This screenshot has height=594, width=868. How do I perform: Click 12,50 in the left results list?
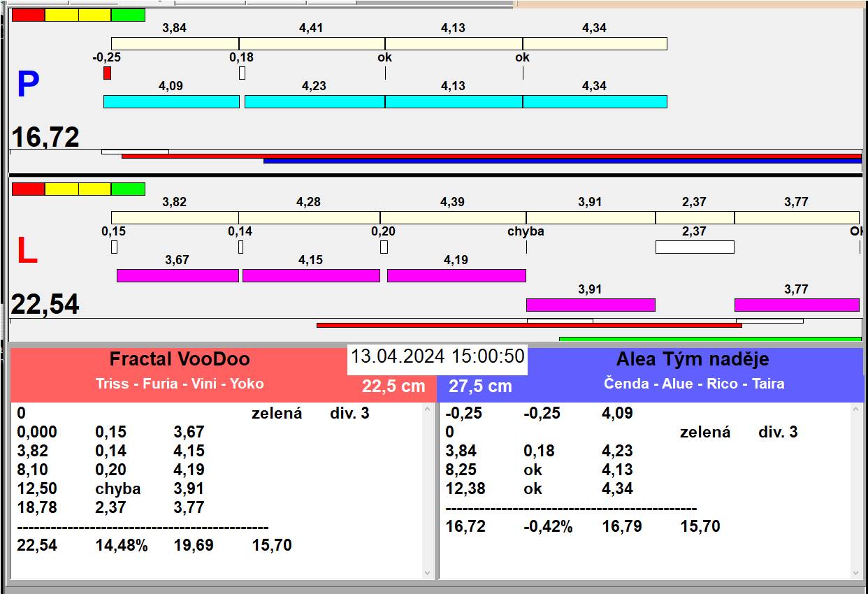pos(36,489)
